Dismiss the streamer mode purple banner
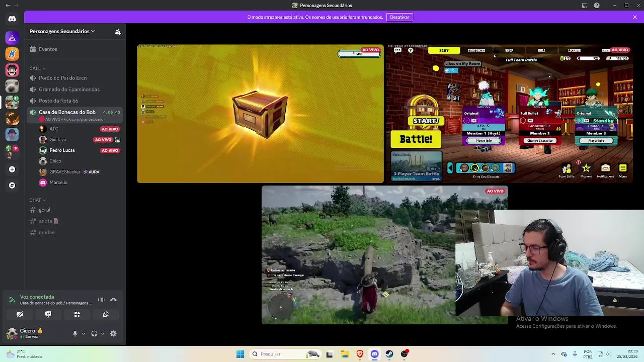The width and height of the screenshot is (644, 362). point(635,17)
